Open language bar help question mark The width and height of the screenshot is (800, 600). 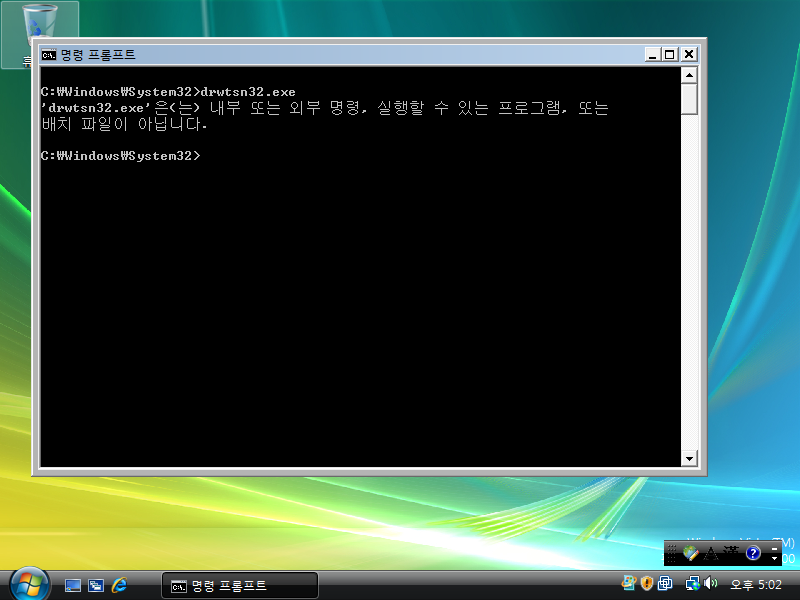click(x=753, y=553)
